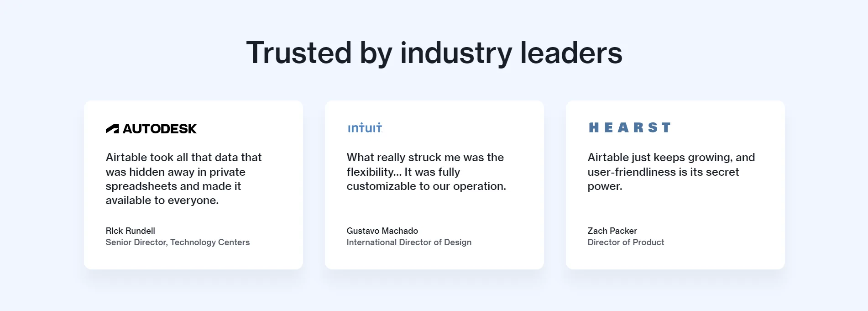Click 'International Director of Design' title

(x=409, y=242)
